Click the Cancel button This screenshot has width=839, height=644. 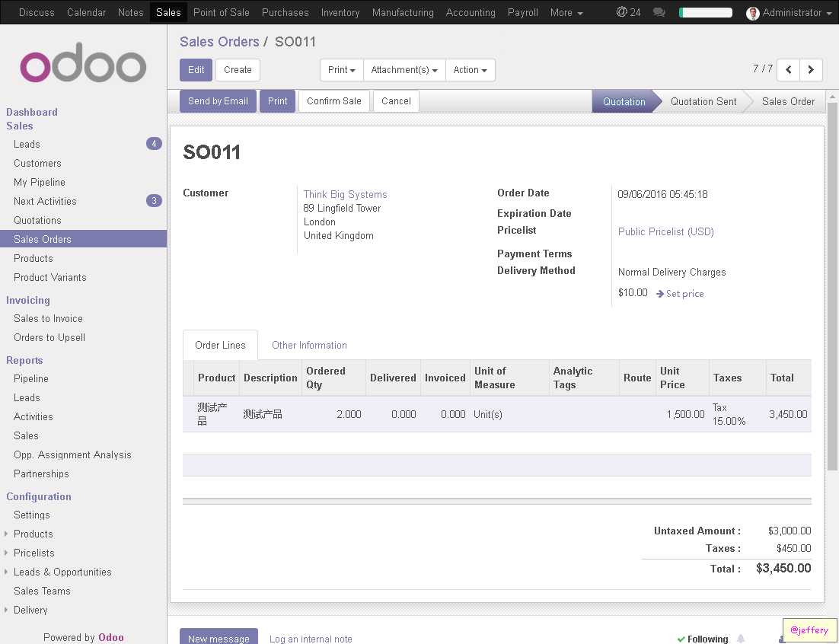[x=396, y=101]
